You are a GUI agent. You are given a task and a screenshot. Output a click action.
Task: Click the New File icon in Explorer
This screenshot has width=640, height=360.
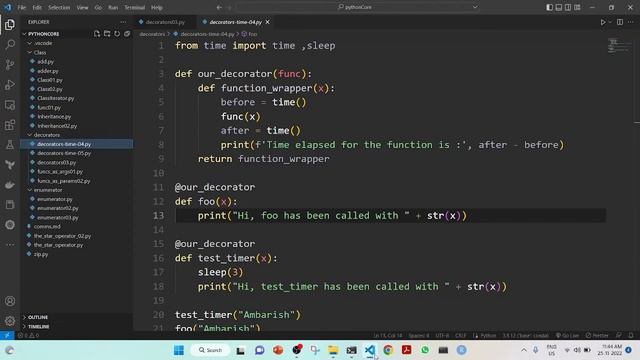97,34
